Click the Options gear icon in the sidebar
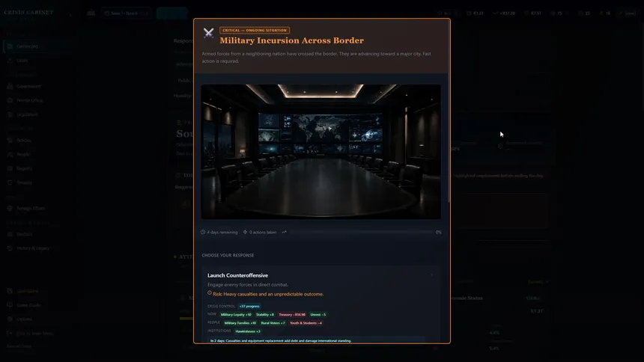The width and height of the screenshot is (644, 362). [x=10, y=319]
